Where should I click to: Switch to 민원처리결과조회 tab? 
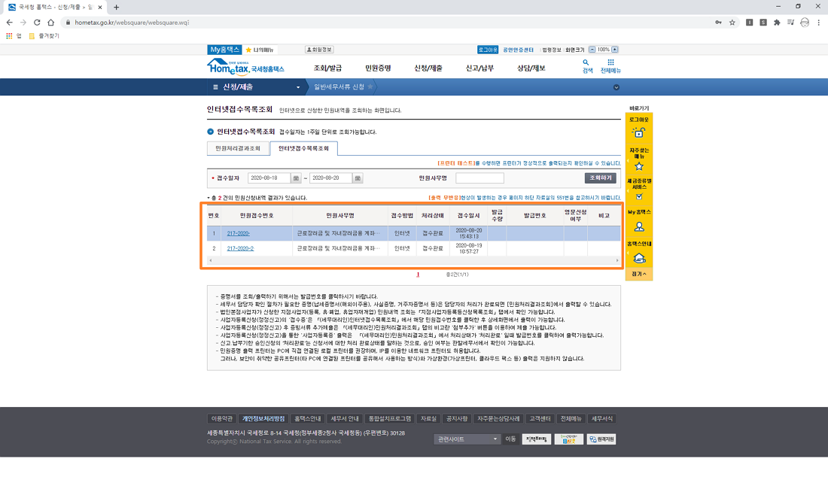238,148
